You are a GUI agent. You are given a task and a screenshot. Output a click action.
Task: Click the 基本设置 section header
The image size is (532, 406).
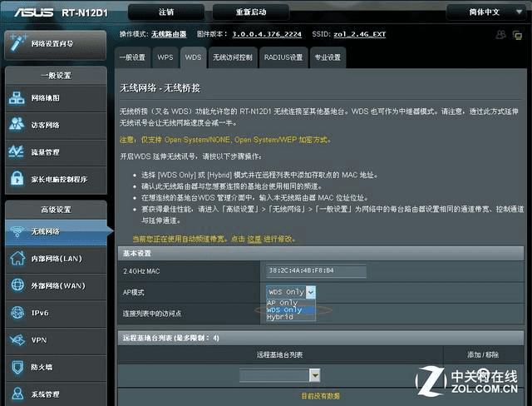click(321, 253)
